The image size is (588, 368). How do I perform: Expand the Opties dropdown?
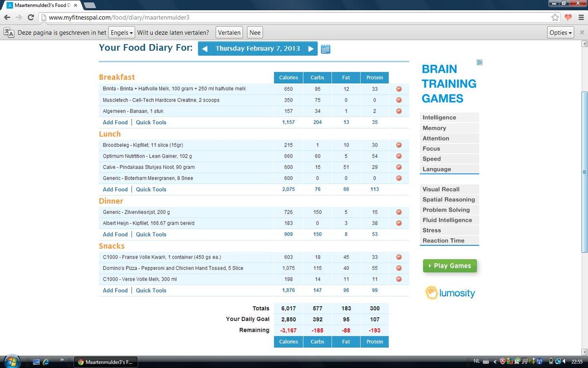pos(561,33)
